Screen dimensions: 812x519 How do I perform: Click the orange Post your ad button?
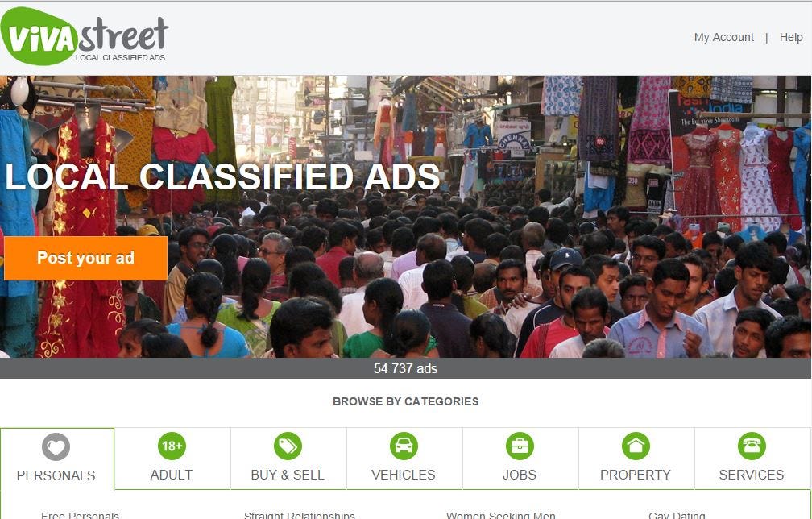(x=85, y=258)
